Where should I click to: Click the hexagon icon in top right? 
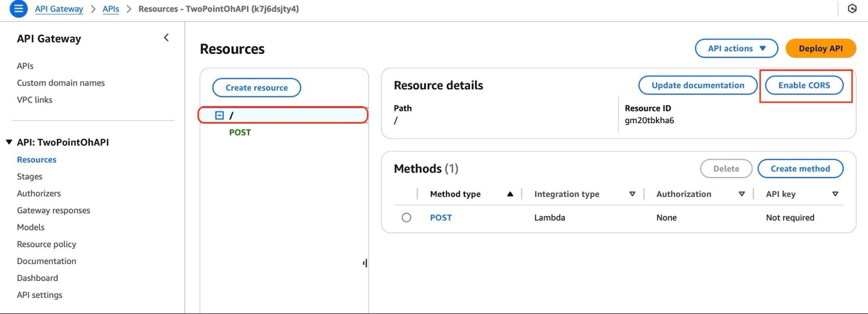click(x=852, y=9)
